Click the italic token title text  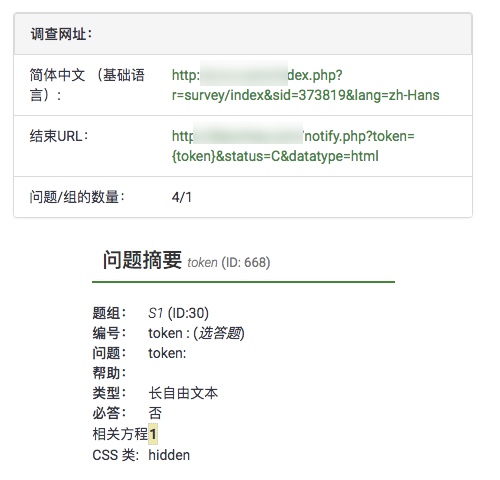pyautogui.click(x=202, y=263)
